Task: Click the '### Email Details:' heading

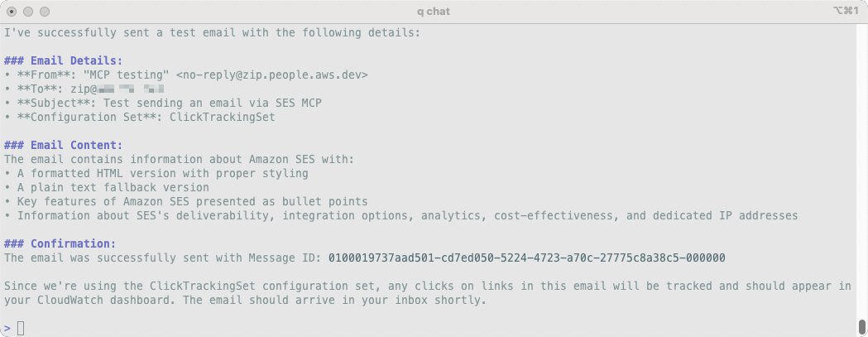Action: click(63, 61)
